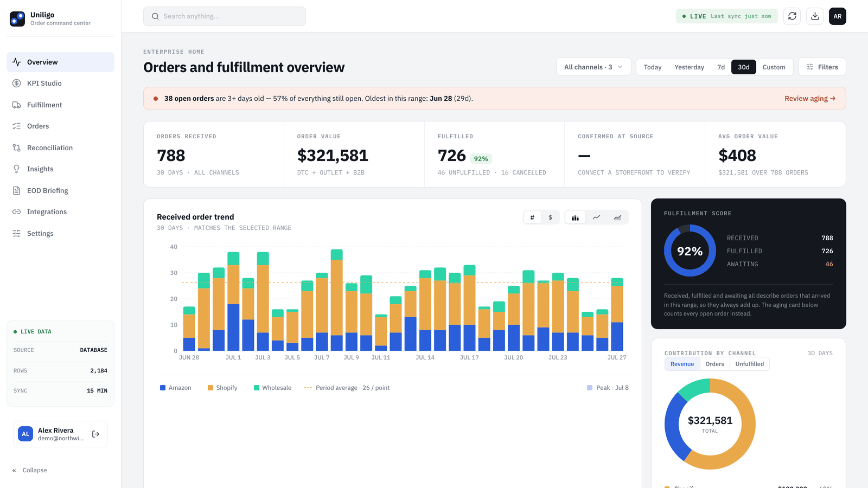Click the sign out icon beside Alex Rivera

click(x=96, y=434)
